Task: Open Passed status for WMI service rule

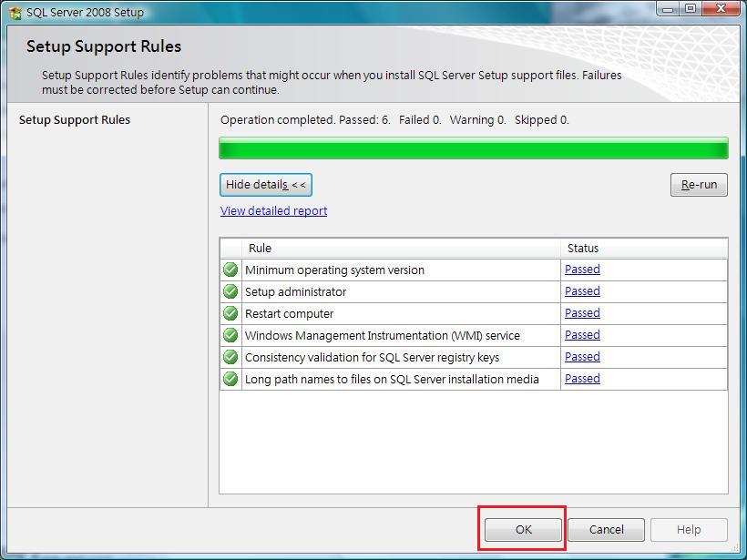Action: 582,335
